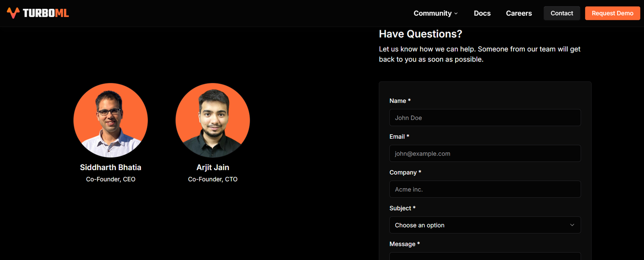The height and width of the screenshot is (260, 644).
Task: Click the orange Request Demo button
Action: tap(613, 13)
